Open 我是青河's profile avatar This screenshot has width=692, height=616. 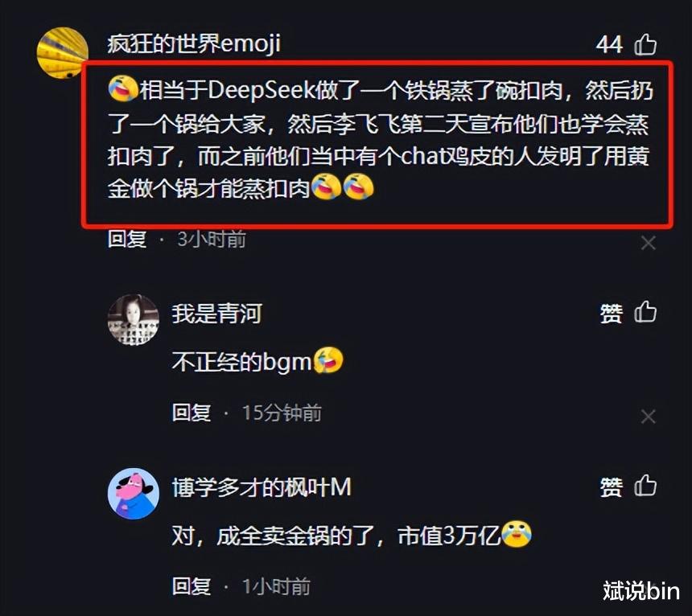[134, 320]
